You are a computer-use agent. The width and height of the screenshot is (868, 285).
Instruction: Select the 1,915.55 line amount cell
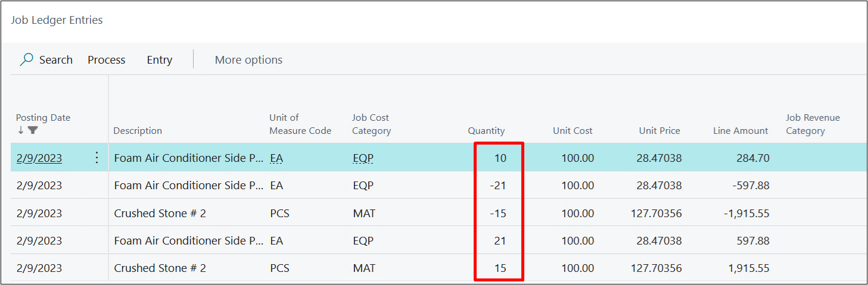(x=748, y=268)
